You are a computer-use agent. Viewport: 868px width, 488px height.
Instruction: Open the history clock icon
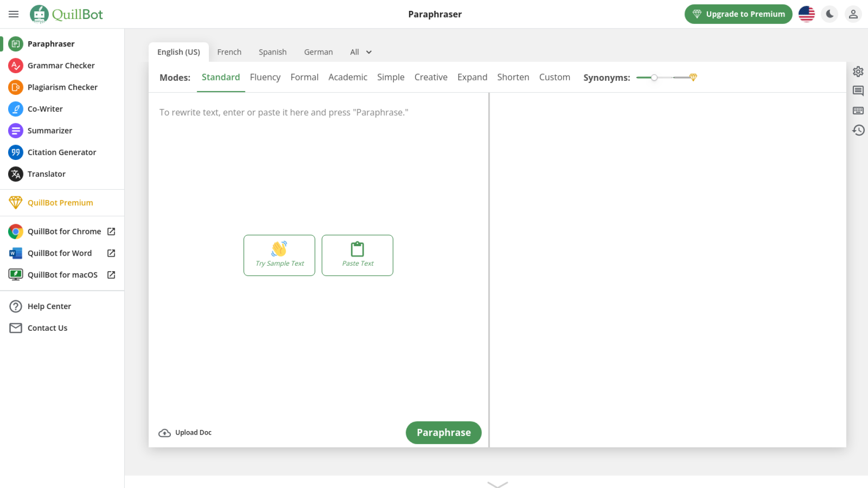point(858,131)
